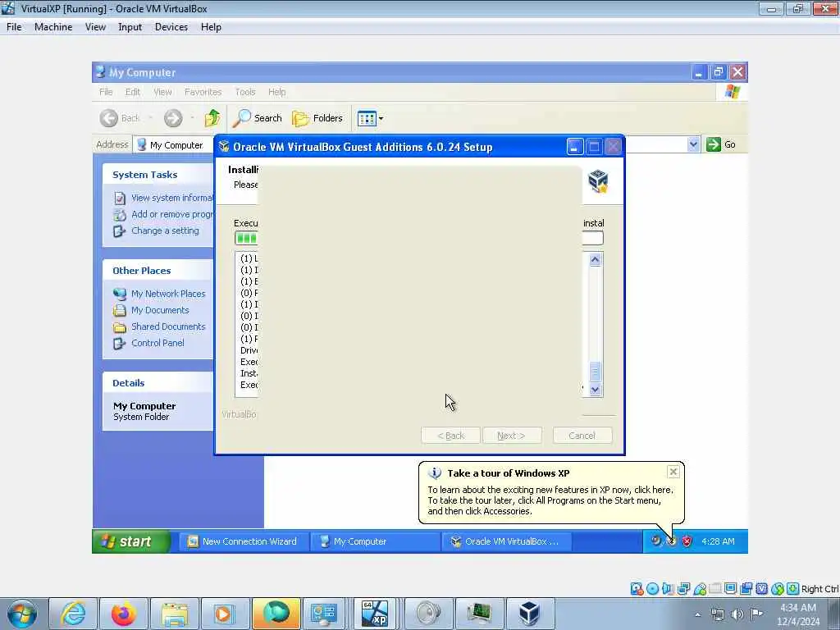Image resolution: width=840 pixels, height=630 pixels.
Task: Open the Views dropdown in My Computer toolbar
Action: point(370,118)
